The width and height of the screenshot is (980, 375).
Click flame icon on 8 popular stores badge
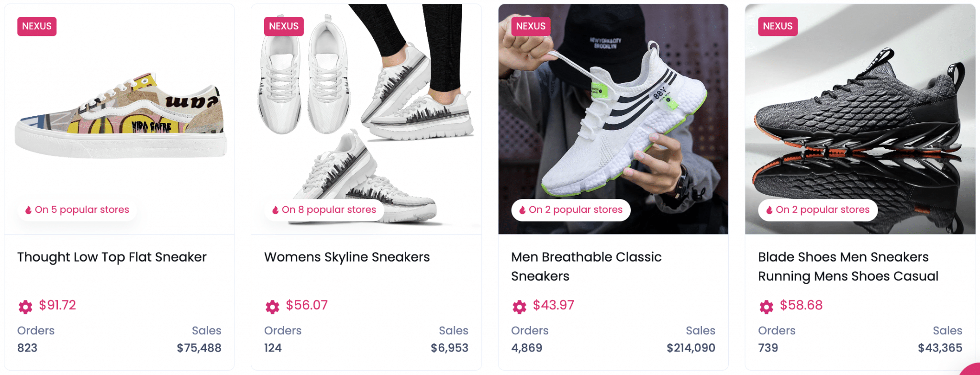[276, 210]
